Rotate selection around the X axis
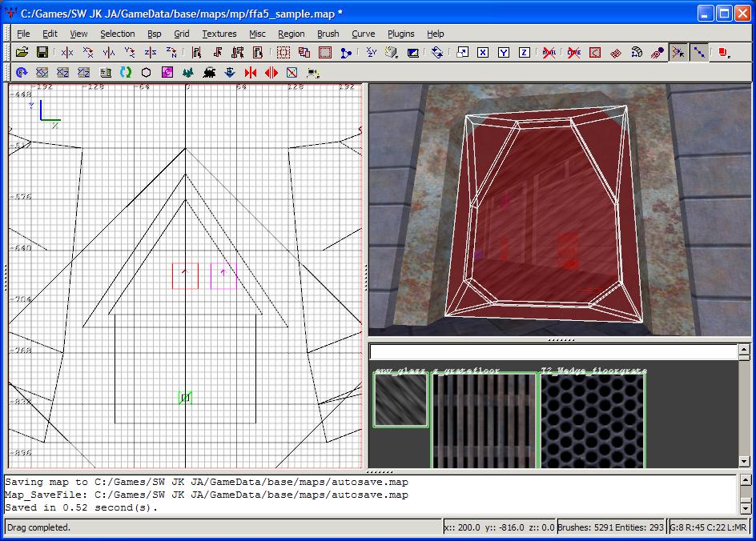 (88, 52)
